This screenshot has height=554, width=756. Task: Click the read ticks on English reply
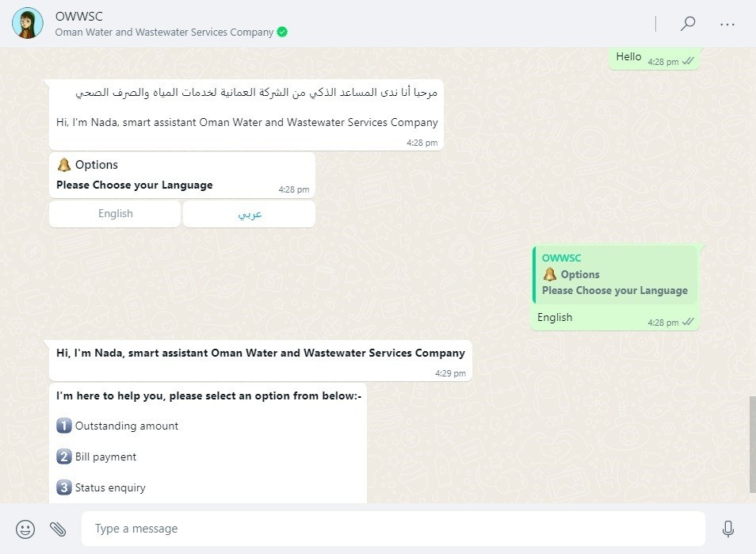tap(688, 322)
